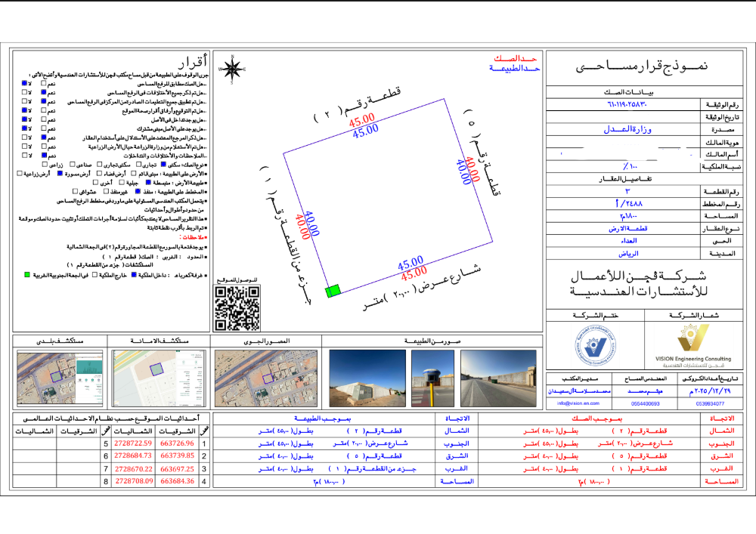The height and width of the screenshot is (534, 756).
Task: Toggle the تجاري deed type checkbox
Action: coord(139,164)
